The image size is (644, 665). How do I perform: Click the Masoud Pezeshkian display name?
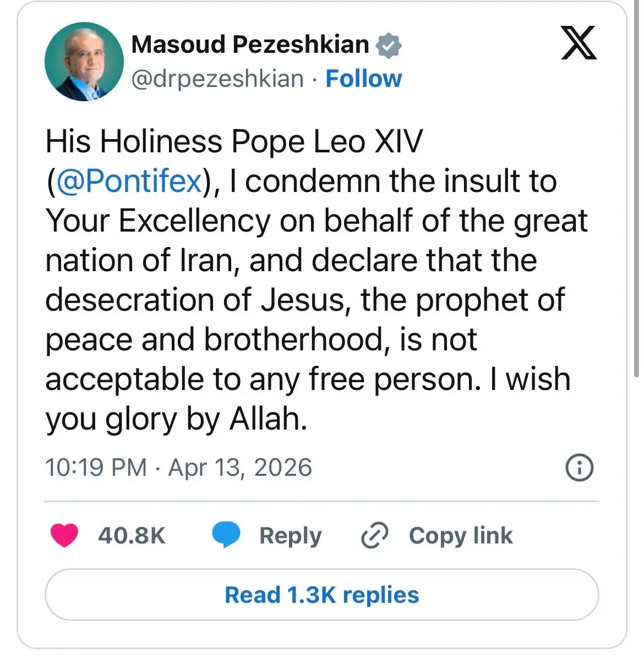pyautogui.click(x=250, y=45)
